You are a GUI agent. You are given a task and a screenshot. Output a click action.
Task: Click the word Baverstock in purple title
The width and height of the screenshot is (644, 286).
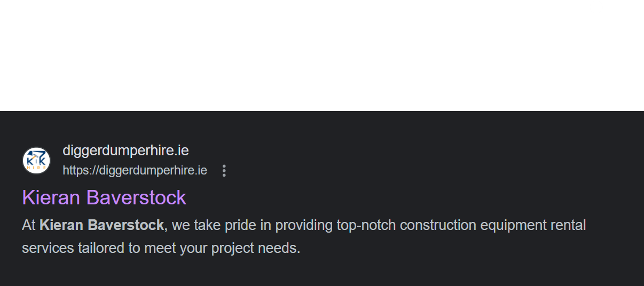click(136, 197)
